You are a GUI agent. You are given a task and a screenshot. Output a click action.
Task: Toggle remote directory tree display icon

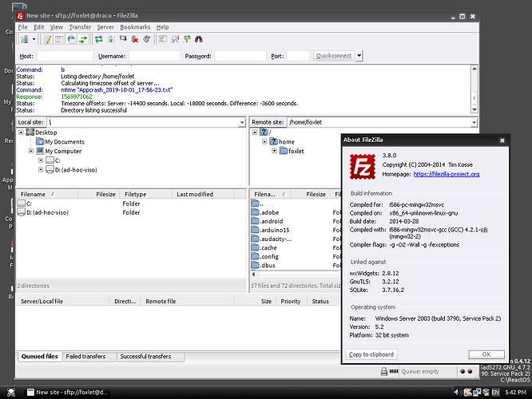pos(71,39)
